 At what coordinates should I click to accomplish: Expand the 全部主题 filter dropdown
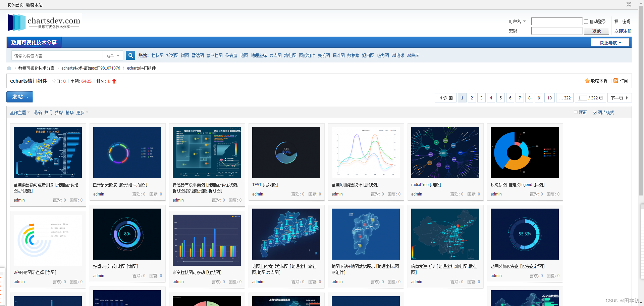[x=20, y=113]
